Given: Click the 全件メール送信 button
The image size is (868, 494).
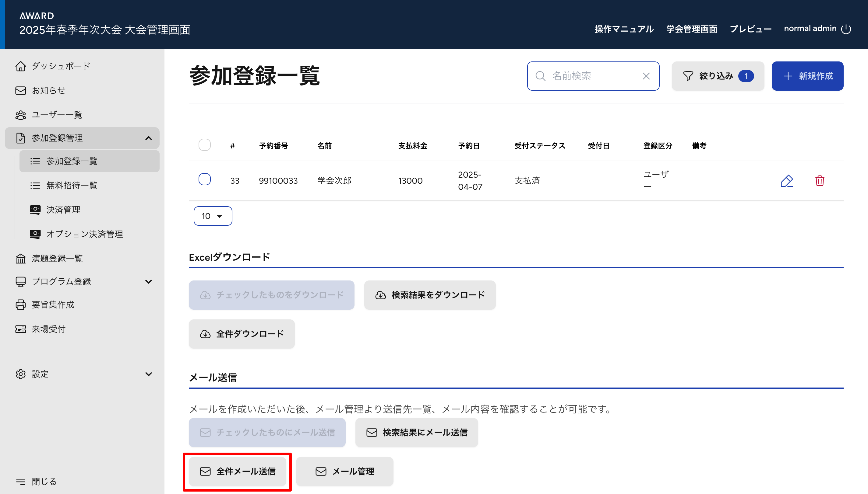Looking at the screenshot, I should 237,471.
